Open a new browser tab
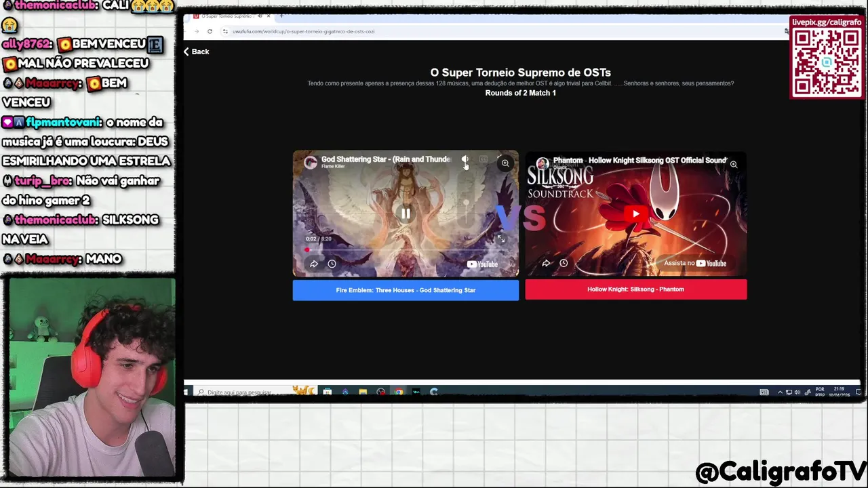Viewport: 868px width, 488px height. [281, 16]
